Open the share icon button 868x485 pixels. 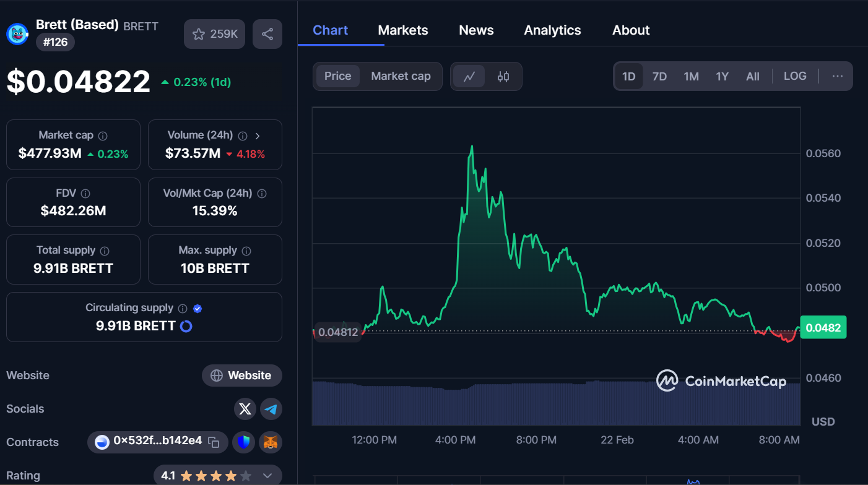pyautogui.click(x=267, y=34)
